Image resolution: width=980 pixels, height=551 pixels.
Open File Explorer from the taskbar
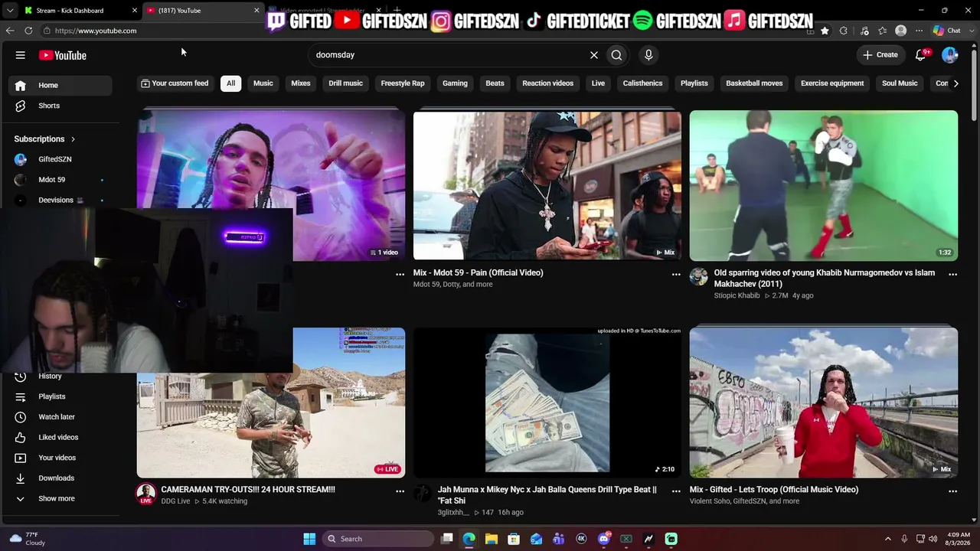(492, 539)
